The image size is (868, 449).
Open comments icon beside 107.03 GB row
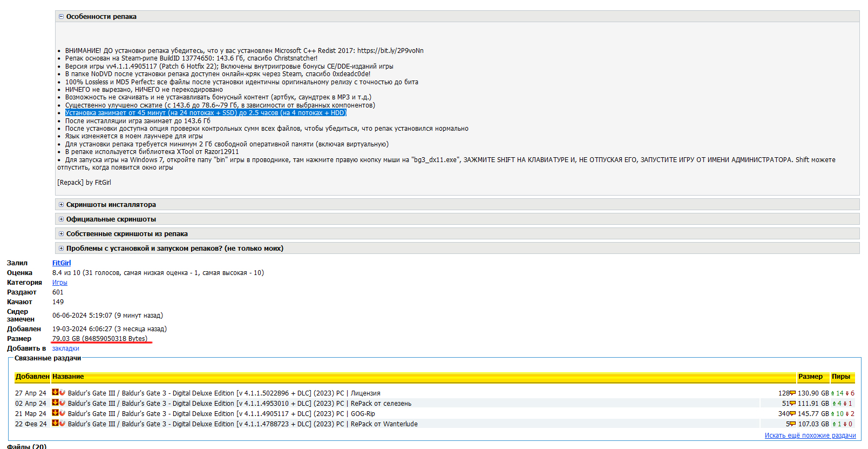(x=792, y=424)
